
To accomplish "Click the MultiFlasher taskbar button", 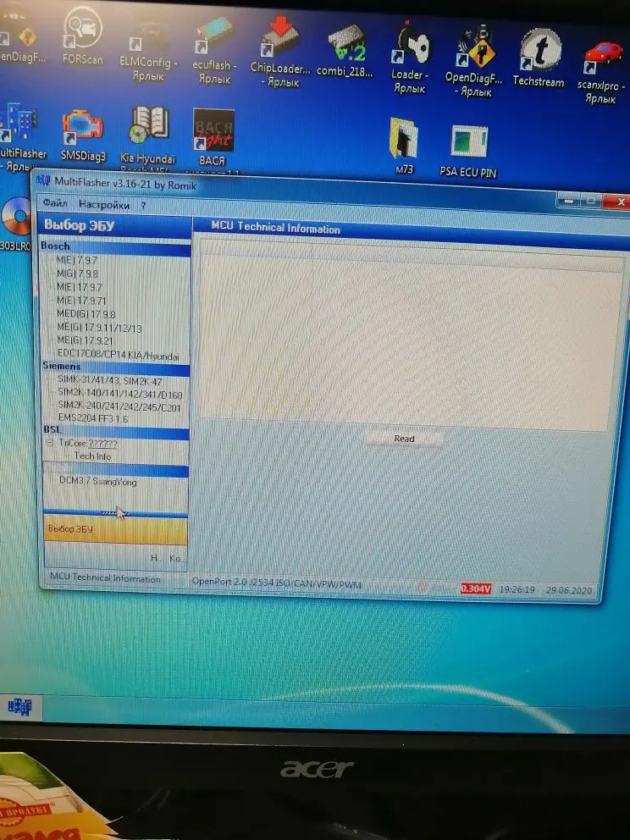I will pyautogui.click(x=20, y=707).
